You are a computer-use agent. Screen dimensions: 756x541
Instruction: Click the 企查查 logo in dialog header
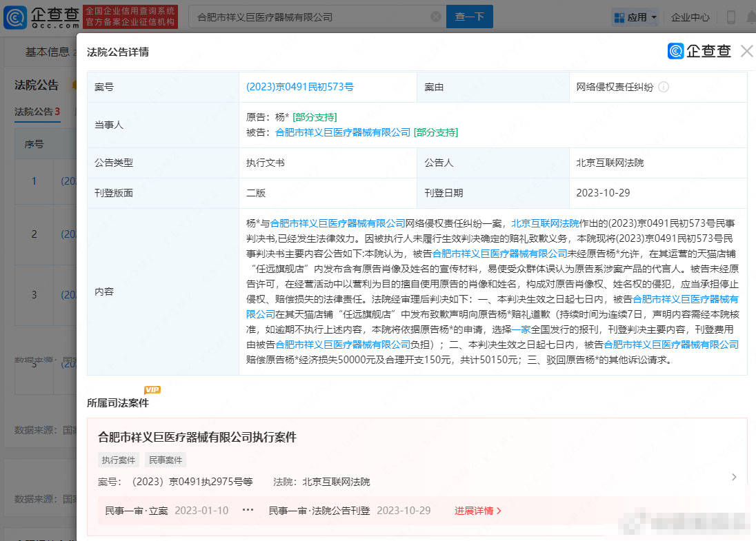click(699, 51)
